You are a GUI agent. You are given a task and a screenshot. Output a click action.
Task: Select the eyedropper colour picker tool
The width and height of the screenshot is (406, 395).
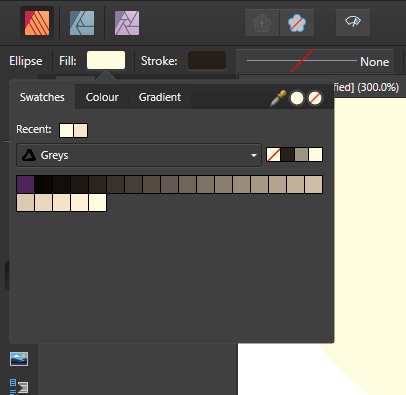click(278, 98)
